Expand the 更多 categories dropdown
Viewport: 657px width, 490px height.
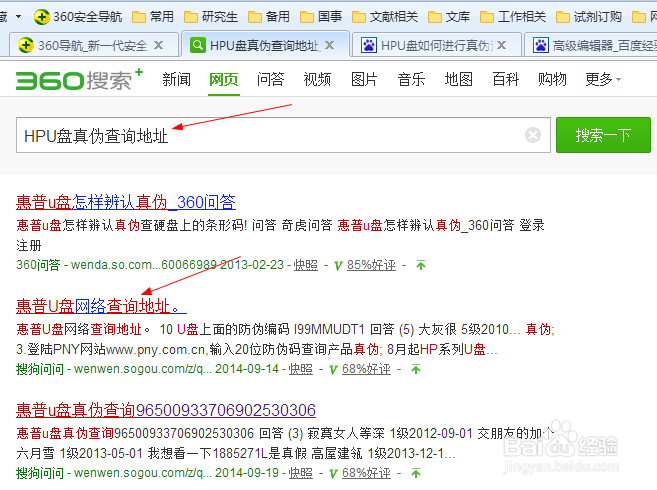(x=603, y=79)
